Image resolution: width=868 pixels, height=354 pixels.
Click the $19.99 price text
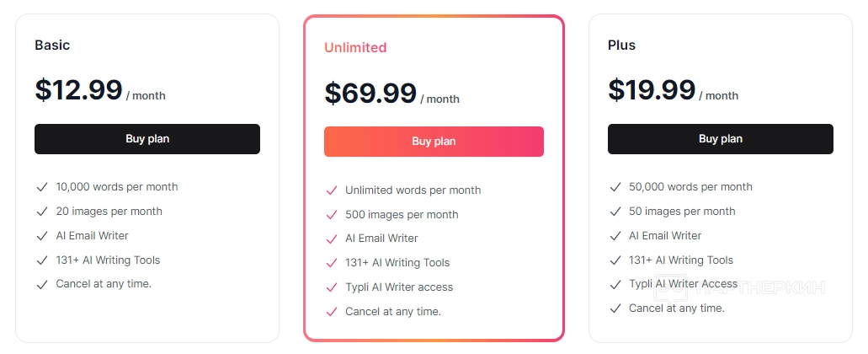[x=652, y=90]
